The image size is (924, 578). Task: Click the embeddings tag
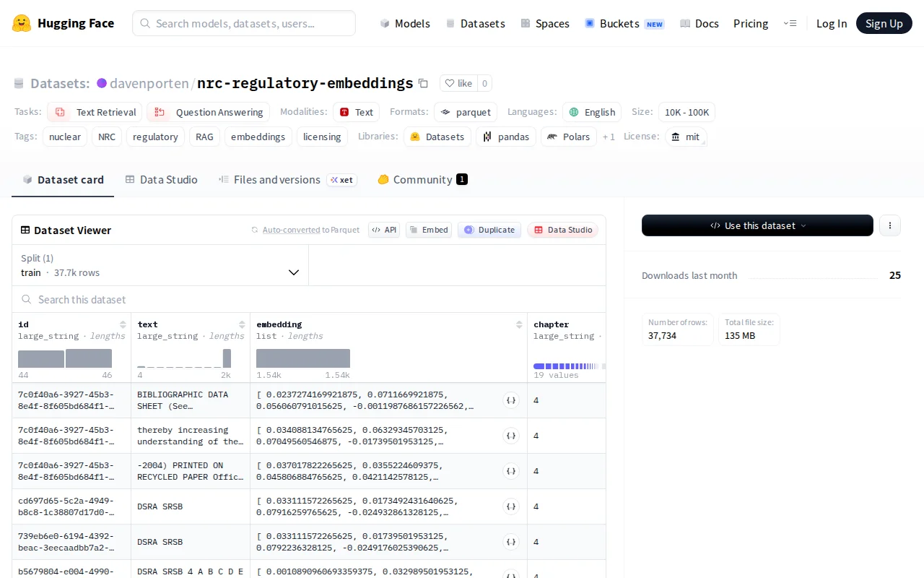[x=258, y=137]
